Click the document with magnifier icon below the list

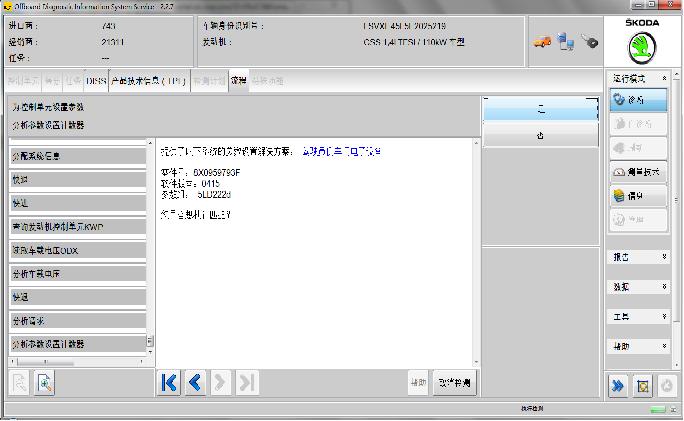[45, 383]
